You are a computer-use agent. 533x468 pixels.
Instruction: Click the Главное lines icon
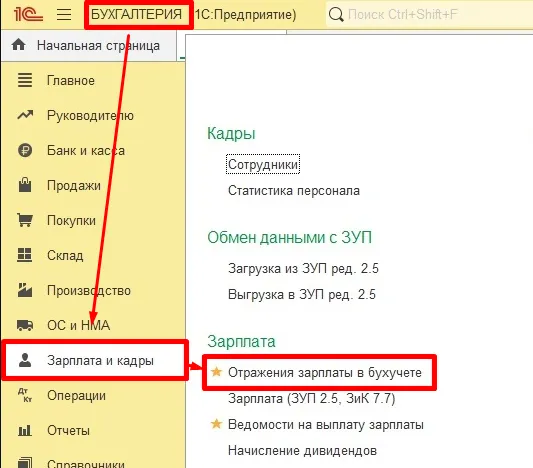tap(25, 80)
